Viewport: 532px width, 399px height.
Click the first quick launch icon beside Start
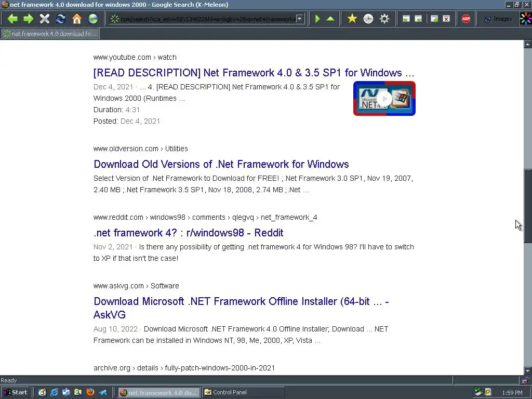[x=42, y=392]
